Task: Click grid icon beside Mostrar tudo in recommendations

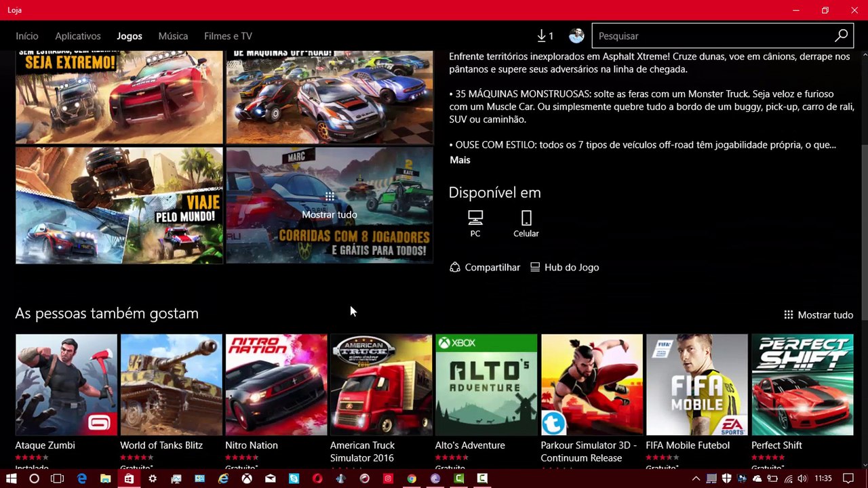Action: pos(789,314)
